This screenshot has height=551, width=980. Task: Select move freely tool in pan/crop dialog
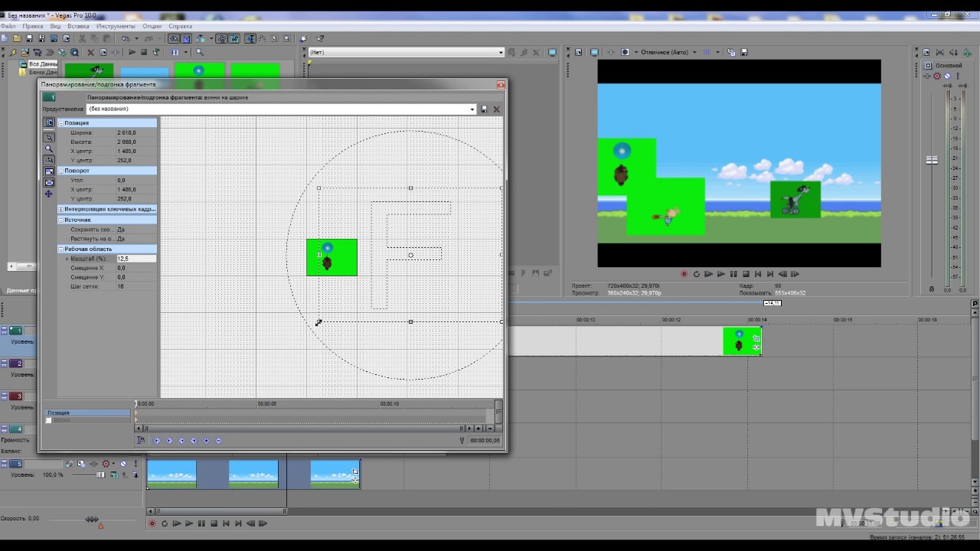(x=49, y=194)
